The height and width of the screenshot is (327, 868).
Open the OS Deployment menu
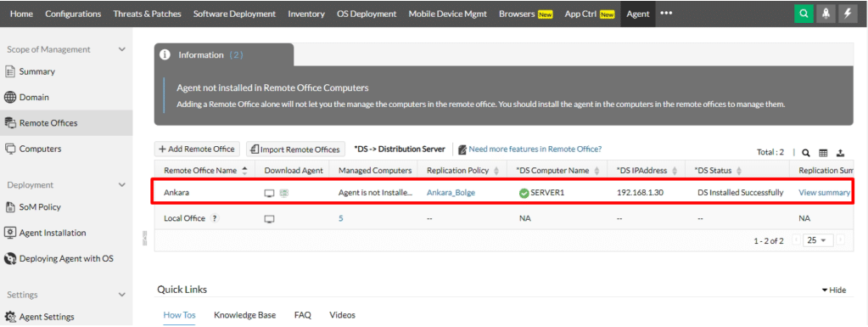[367, 14]
